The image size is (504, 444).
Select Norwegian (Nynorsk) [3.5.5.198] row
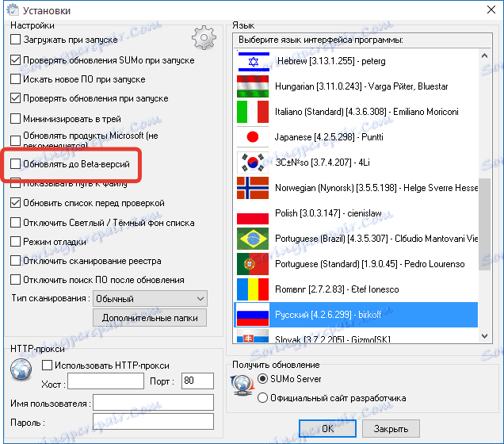(356, 188)
